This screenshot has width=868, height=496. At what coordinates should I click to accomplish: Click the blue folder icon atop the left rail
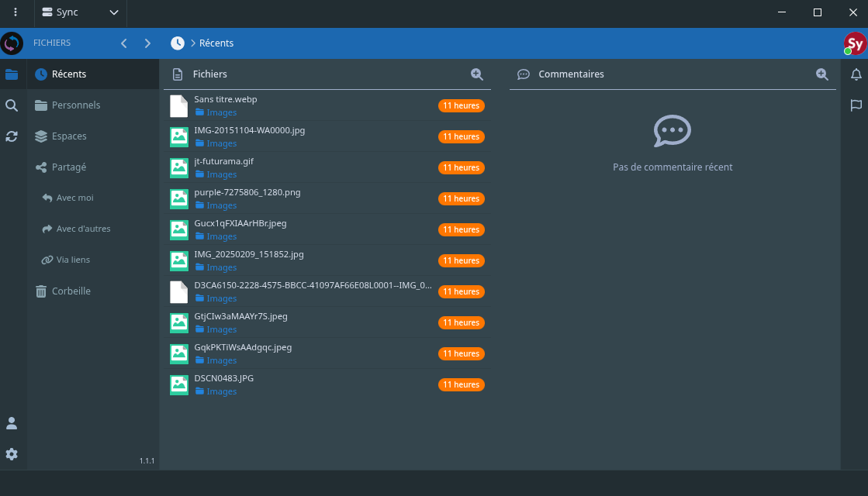click(x=11, y=74)
